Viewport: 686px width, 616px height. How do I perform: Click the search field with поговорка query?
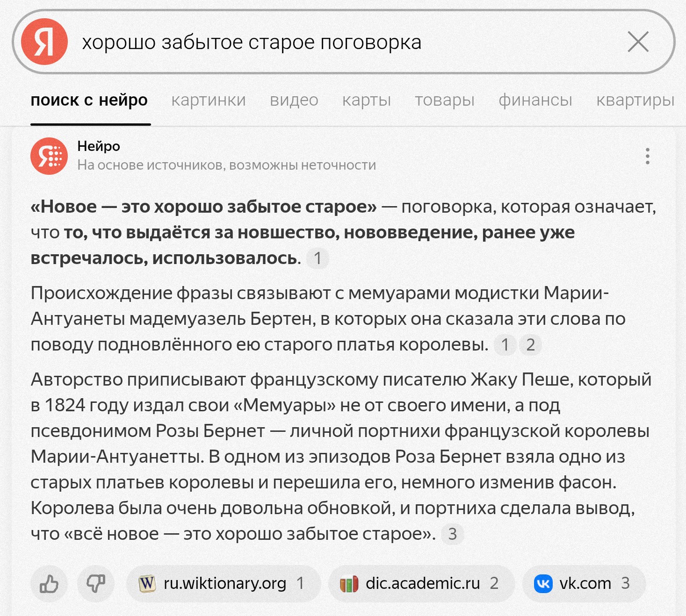point(344,42)
